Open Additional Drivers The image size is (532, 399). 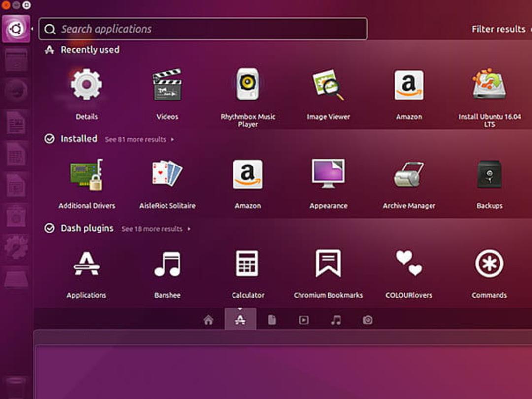(87, 174)
